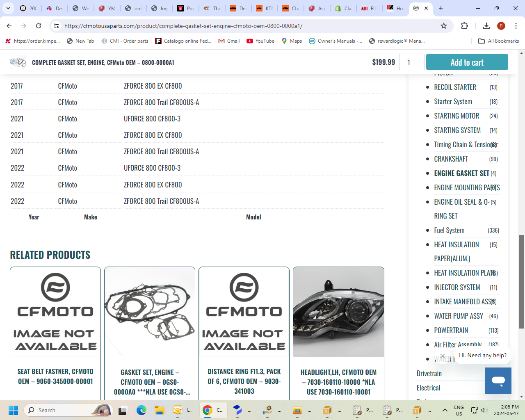The height and width of the screenshot is (420, 525).
Task: Open the Gmail bookmark
Action: tap(229, 41)
